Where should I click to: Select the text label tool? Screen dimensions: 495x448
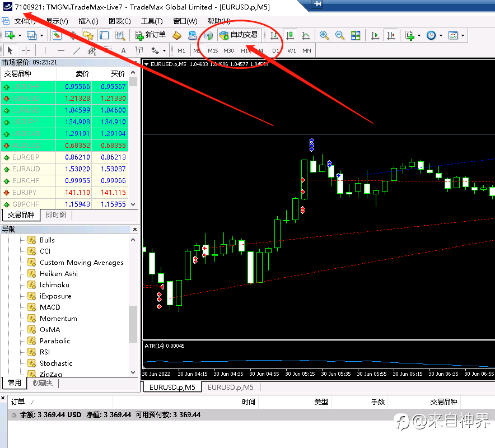click(x=139, y=50)
